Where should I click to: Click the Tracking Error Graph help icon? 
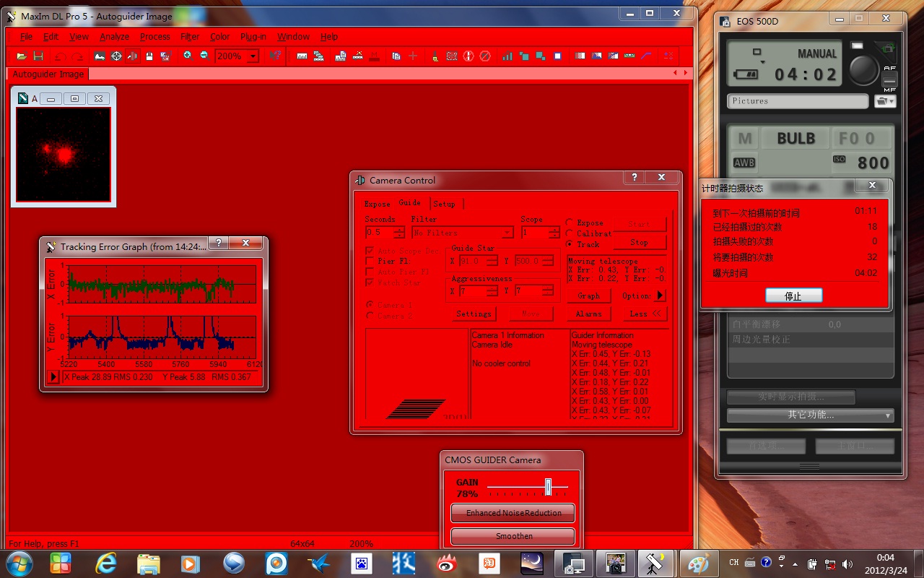pyautogui.click(x=218, y=243)
